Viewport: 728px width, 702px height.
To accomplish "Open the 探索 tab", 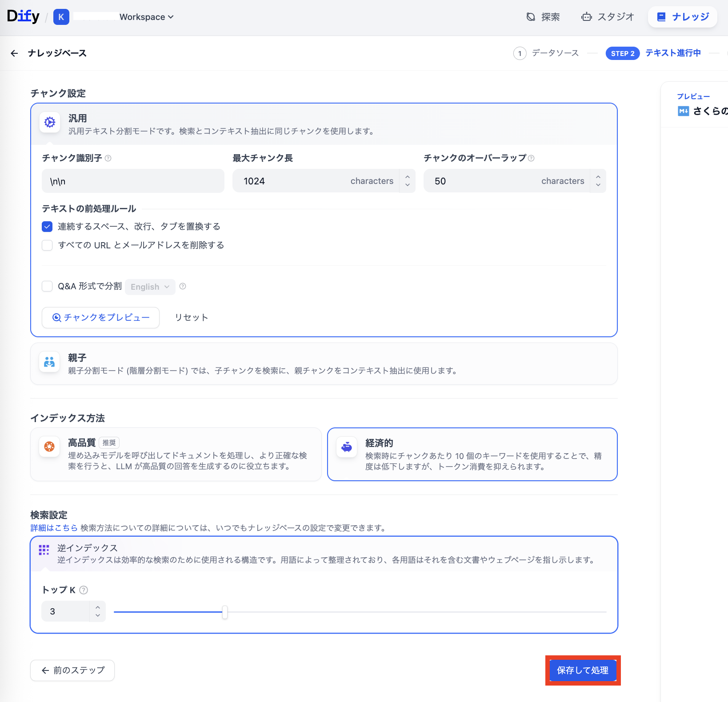I will click(543, 17).
